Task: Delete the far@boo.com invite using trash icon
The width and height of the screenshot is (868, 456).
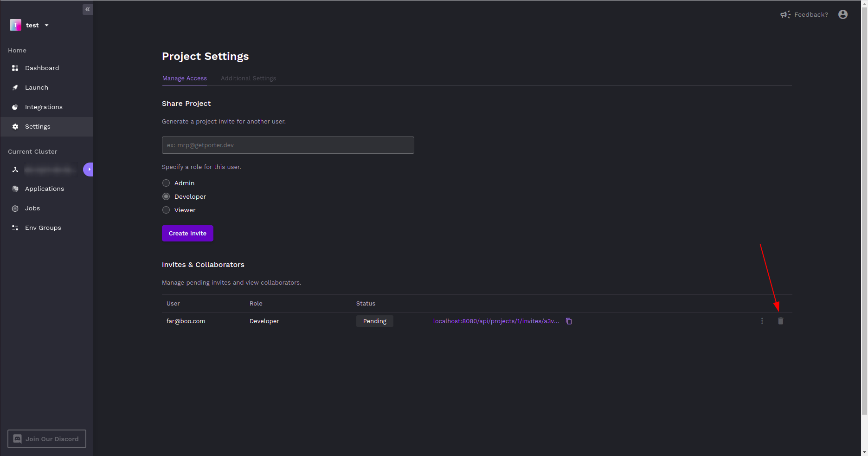Action: click(x=780, y=321)
